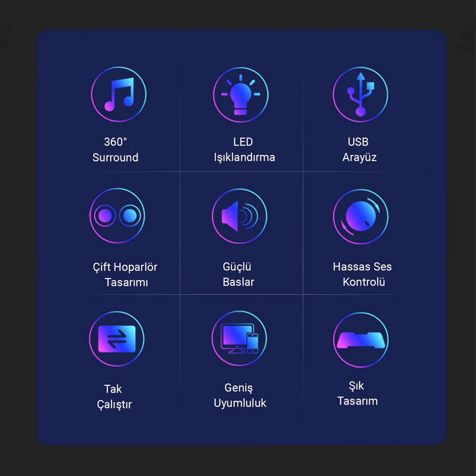Select the Geniş Uyumluluk text

tap(240, 395)
